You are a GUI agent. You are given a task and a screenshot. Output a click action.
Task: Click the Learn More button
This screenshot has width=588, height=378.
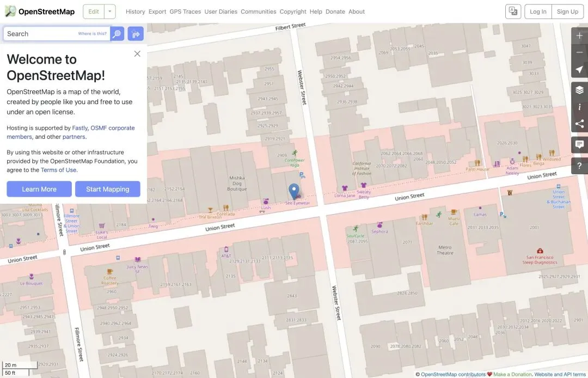[39, 189]
